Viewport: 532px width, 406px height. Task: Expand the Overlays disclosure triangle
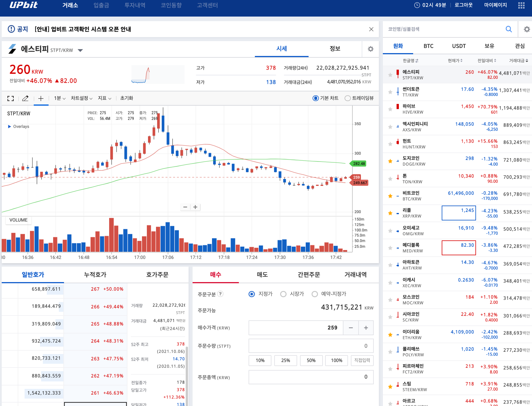(x=9, y=126)
